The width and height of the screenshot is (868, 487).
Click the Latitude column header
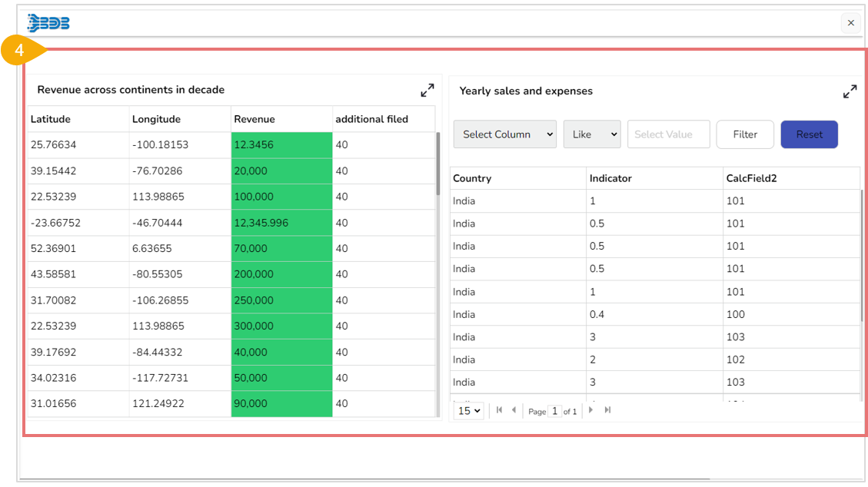pos(51,119)
